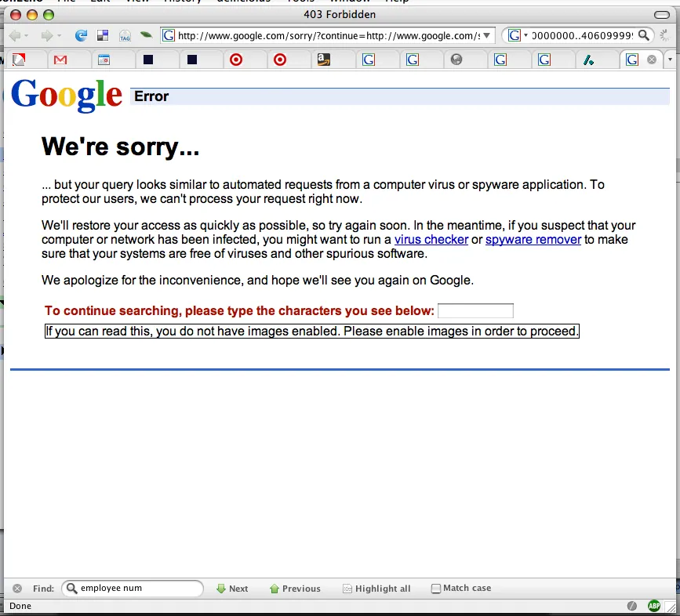Open the Back button history dropdown arrow
Viewport: 680px width, 616px height.
(26, 36)
